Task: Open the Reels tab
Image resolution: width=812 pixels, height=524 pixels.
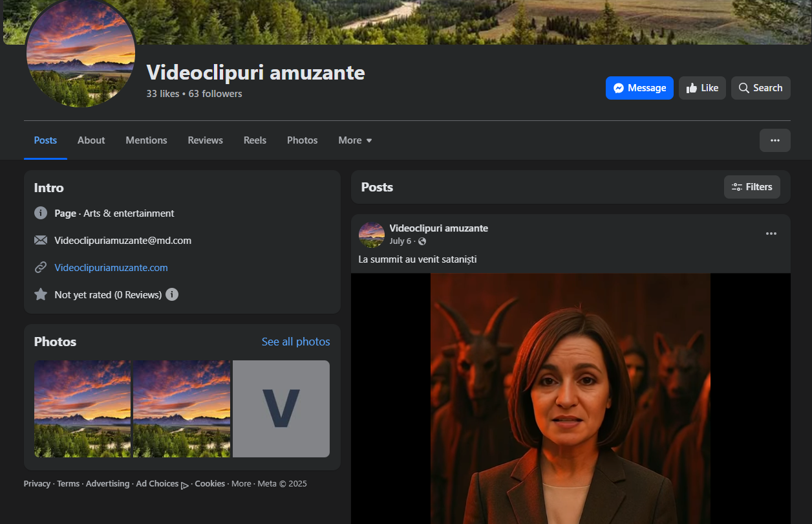Action: (x=255, y=140)
